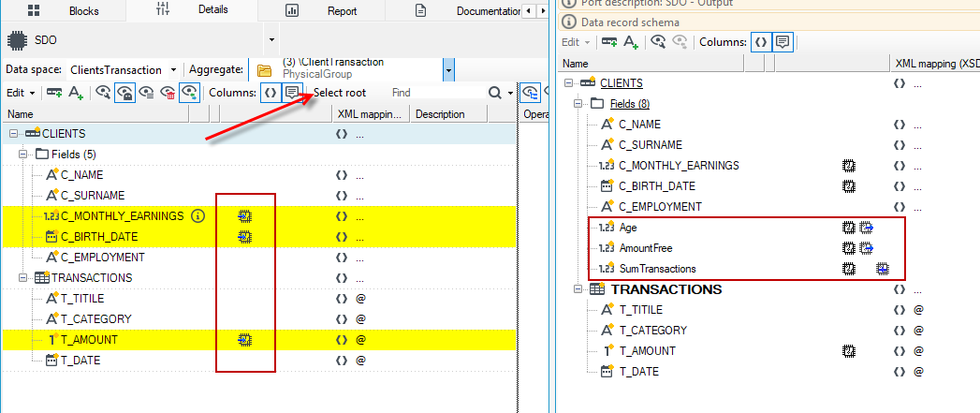Click chip icon on right C_BIRTH_DATE row

848,186
